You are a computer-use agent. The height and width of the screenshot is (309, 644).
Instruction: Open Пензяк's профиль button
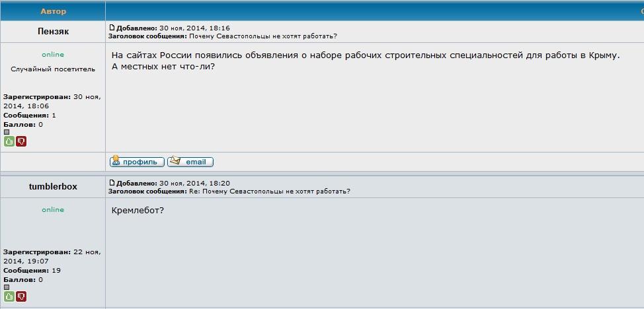(137, 162)
